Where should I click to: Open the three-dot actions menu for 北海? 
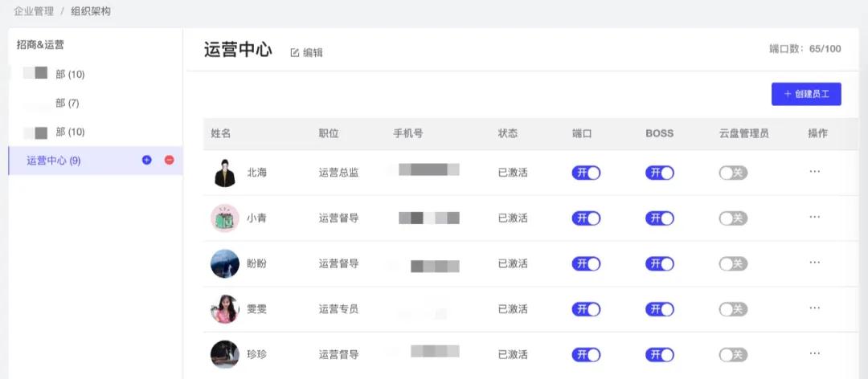coord(814,172)
